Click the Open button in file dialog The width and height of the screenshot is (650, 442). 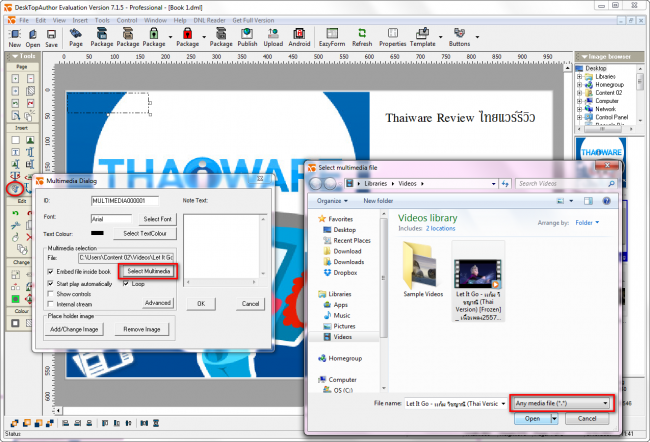(x=532, y=419)
